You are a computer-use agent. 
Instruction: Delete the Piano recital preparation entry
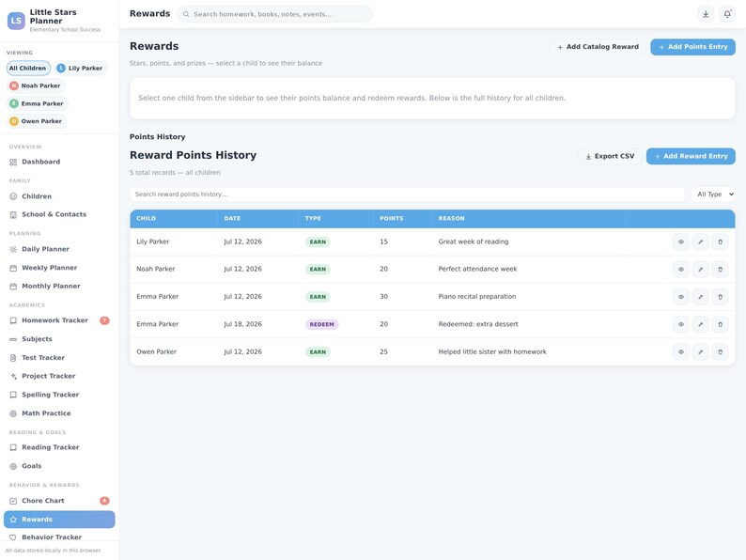pyautogui.click(x=720, y=297)
